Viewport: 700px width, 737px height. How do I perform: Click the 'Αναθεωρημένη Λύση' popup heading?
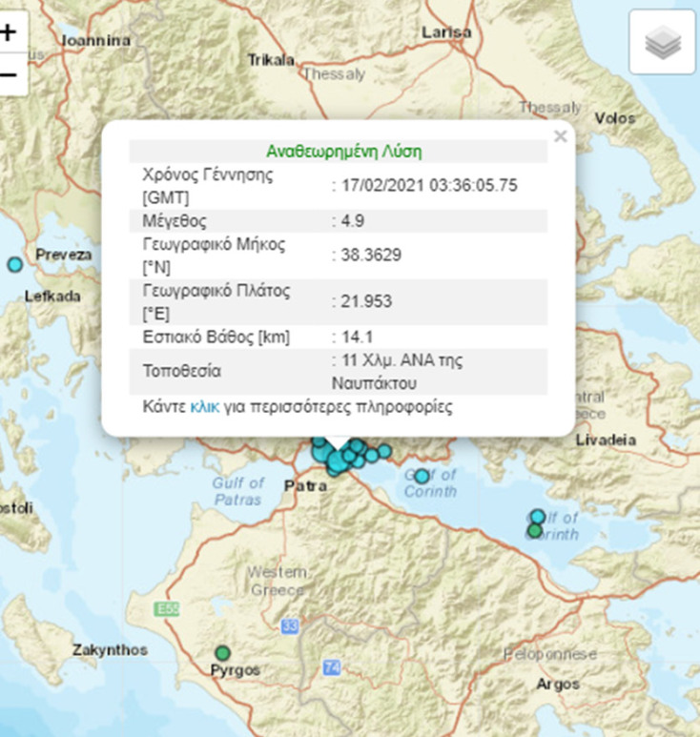(x=344, y=152)
